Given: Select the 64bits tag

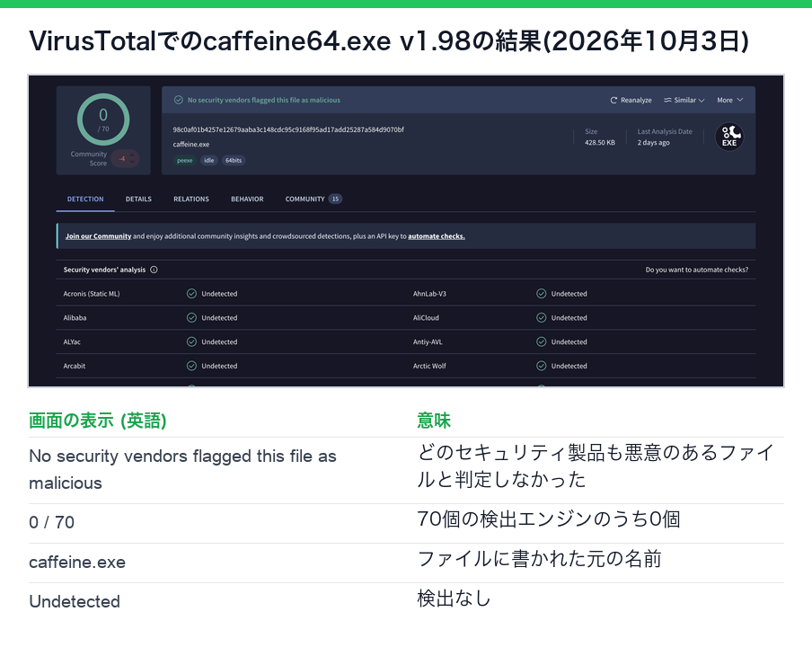Looking at the screenshot, I should click(234, 160).
